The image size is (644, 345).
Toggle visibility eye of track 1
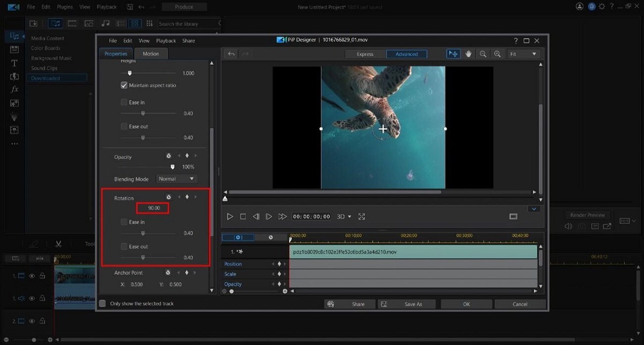tap(32, 276)
